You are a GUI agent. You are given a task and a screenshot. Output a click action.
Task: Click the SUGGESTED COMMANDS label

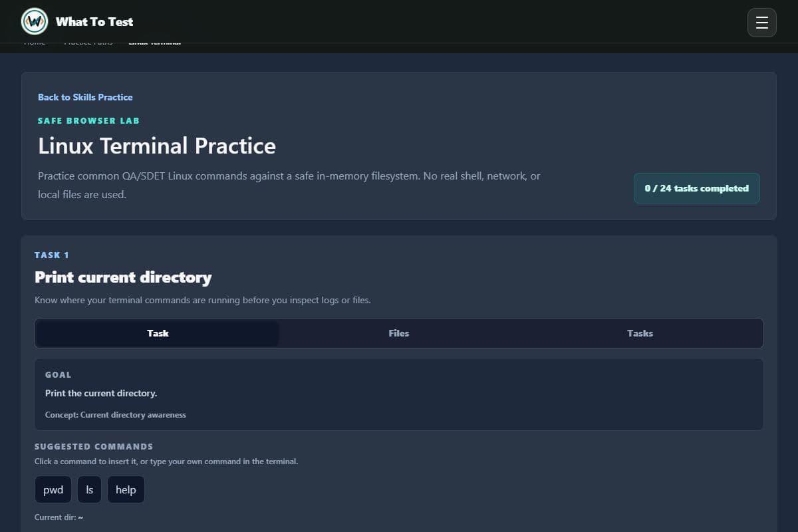(x=94, y=446)
